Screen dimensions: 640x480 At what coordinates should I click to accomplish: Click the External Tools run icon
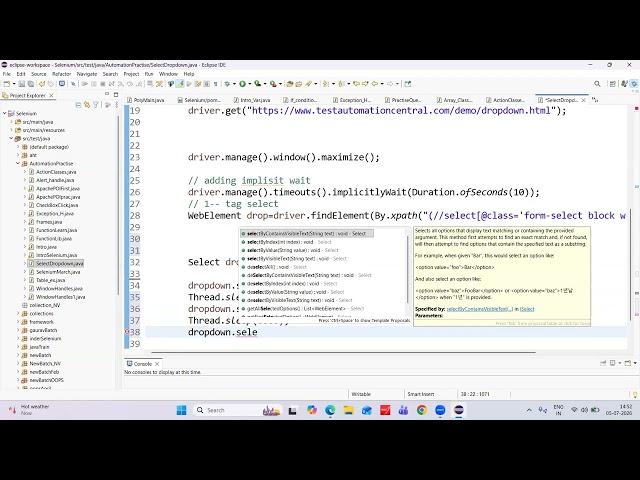click(x=273, y=84)
